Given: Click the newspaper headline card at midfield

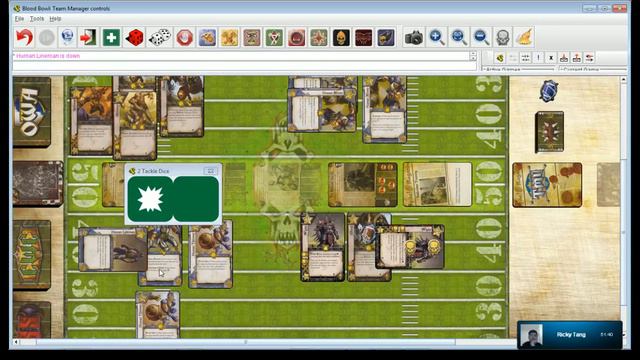Looking at the screenshot, I should tap(437, 184).
